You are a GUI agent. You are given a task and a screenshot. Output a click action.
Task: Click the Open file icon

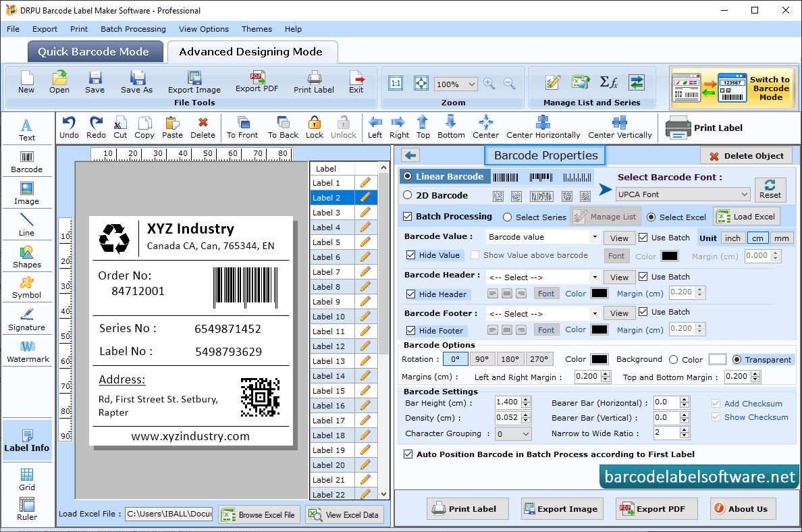pos(59,82)
